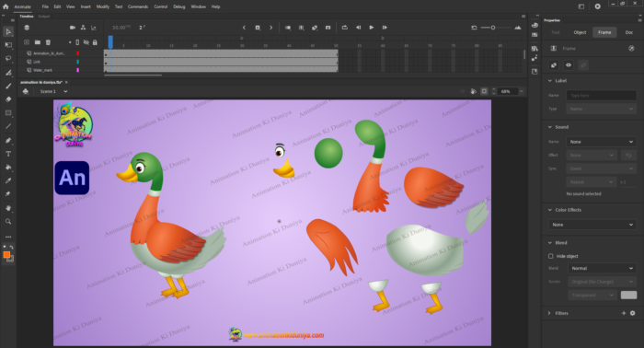644x348 pixels.
Task: Open the Modify menu
Action: (x=103, y=6)
